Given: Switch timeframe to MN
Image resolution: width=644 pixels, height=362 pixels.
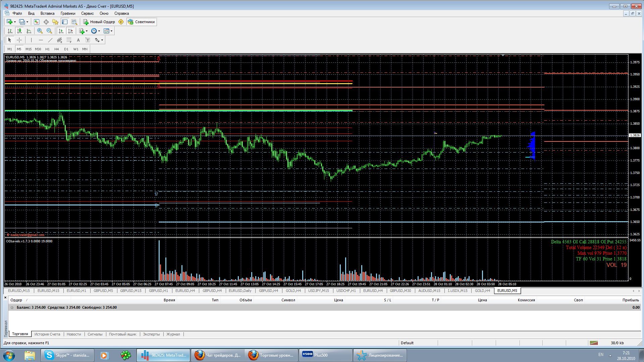Looking at the screenshot, I should [85, 49].
